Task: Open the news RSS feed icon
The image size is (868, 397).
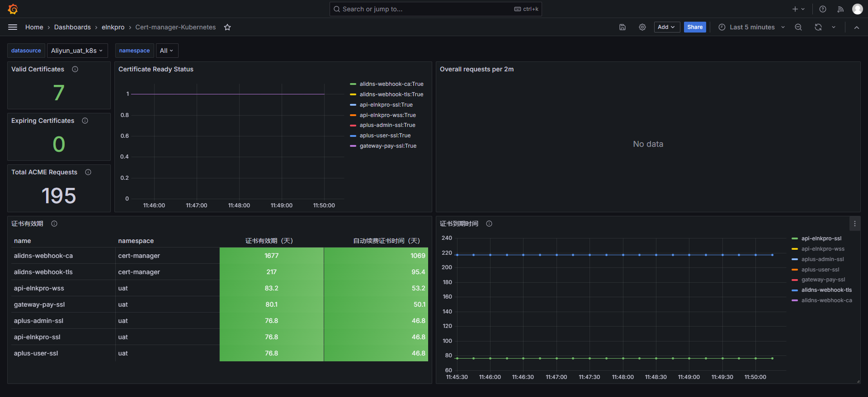Action: click(840, 9)
